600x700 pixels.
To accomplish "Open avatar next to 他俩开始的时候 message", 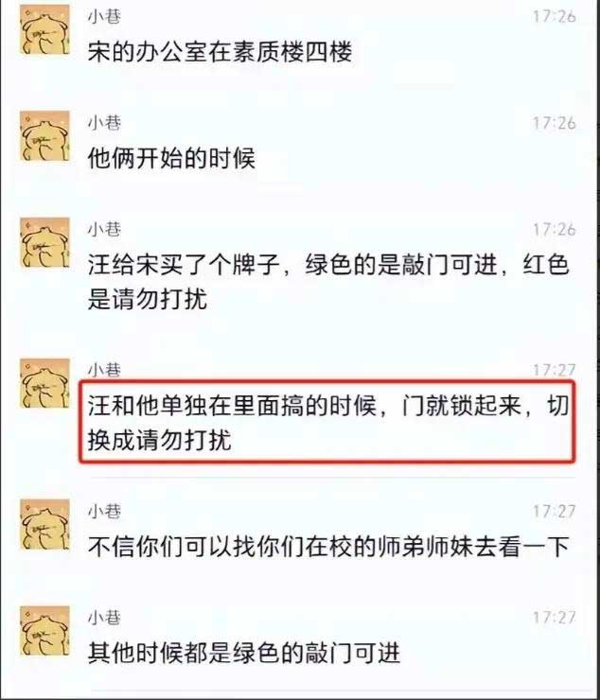I will pos(44,135).
